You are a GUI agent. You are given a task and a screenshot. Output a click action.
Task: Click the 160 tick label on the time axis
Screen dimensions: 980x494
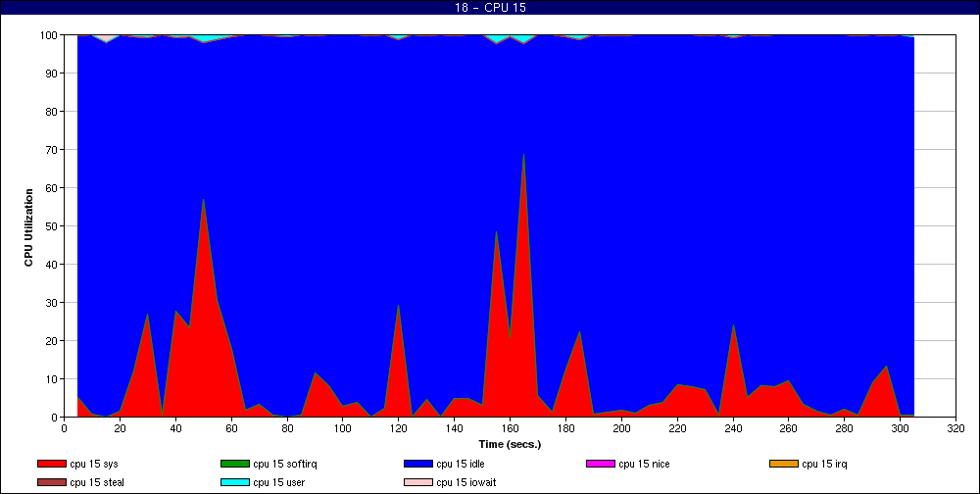pos(510,428)
